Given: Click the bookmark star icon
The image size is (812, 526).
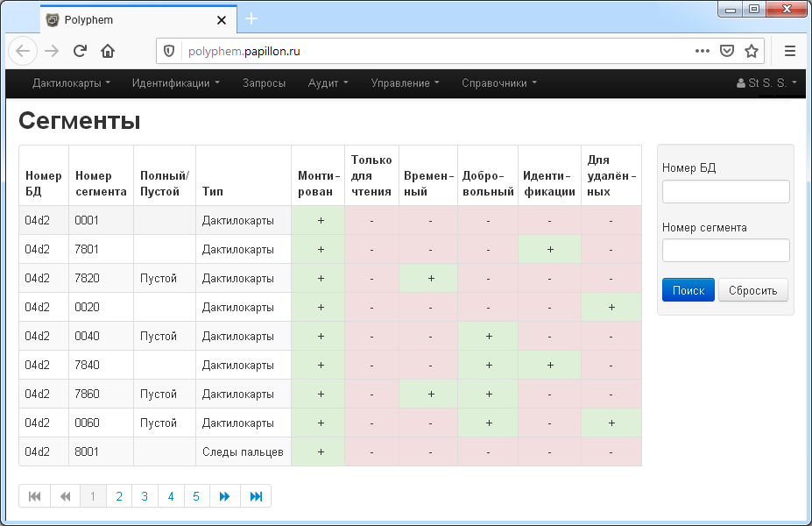Looking at the screenshot, I should pyautogui.click(x=752, y=51).
